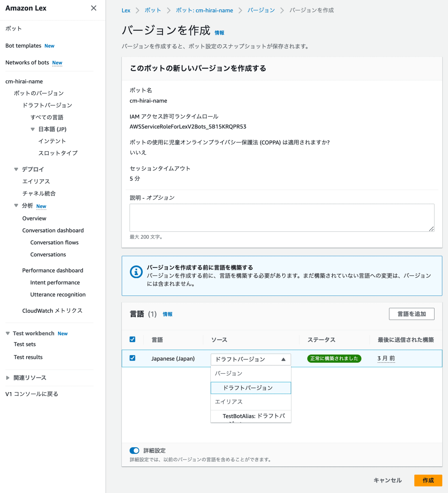Screen dimensions: 448x493
Task: Expand the 関連リソース section
Action: point(8,378)
